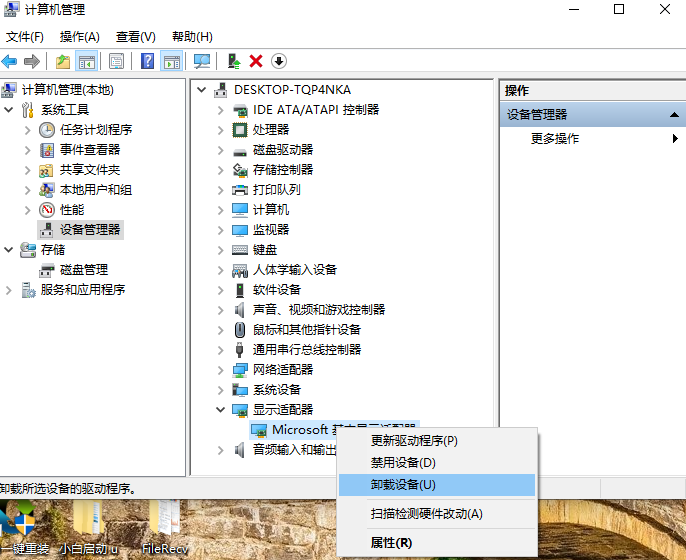The image size is (686, 560).
Task: Select the 键盘 device category
Action: (x=265, y=250)
